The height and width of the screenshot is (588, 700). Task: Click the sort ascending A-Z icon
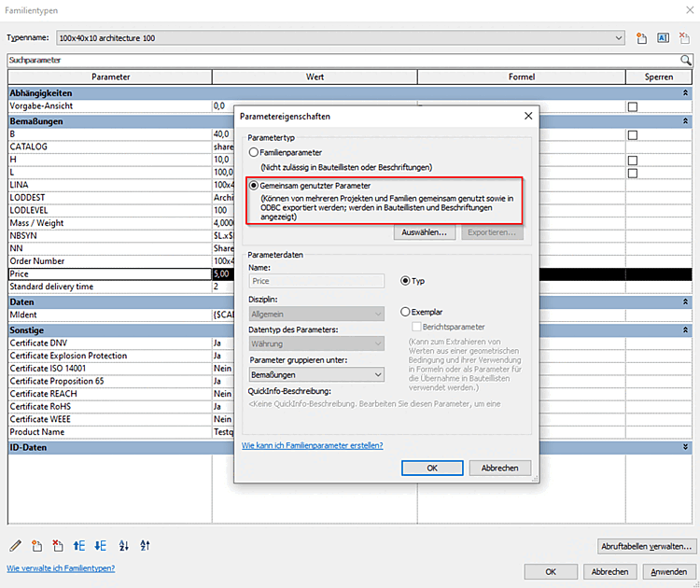pyautogui.click(x=123, y=546)
